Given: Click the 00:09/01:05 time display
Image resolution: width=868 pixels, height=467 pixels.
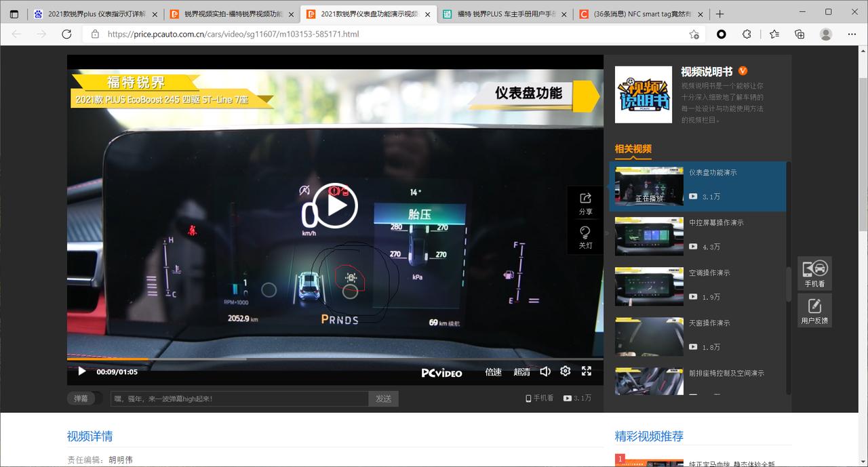Looking at the screenshot, I should point(117,371).
